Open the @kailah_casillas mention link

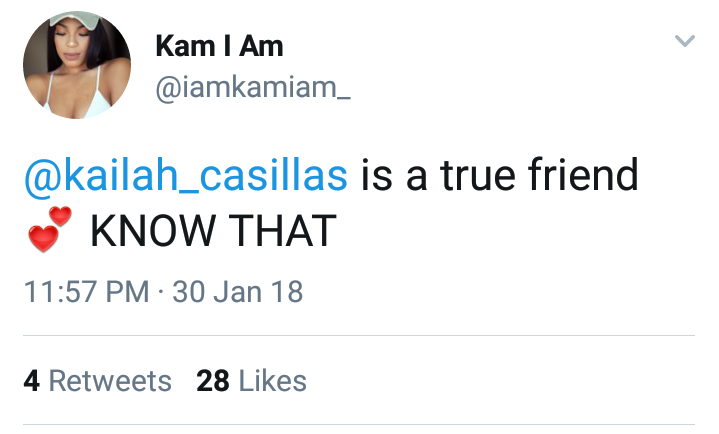tap(186, 176)
